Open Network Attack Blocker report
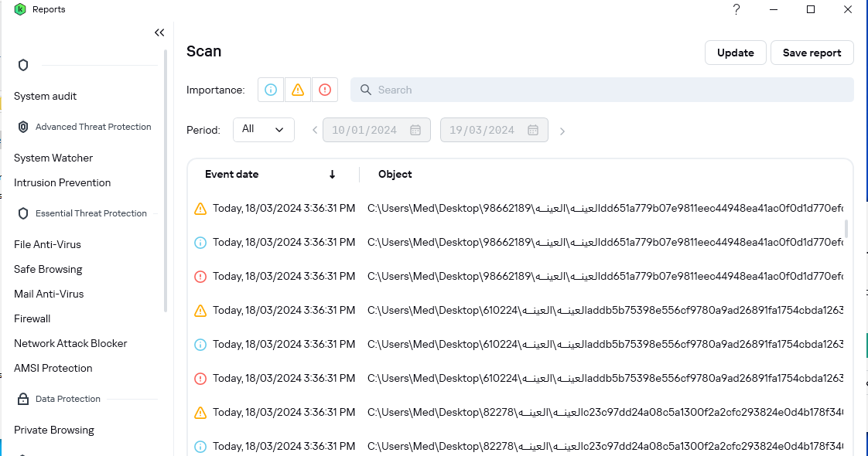 point(70,343)
